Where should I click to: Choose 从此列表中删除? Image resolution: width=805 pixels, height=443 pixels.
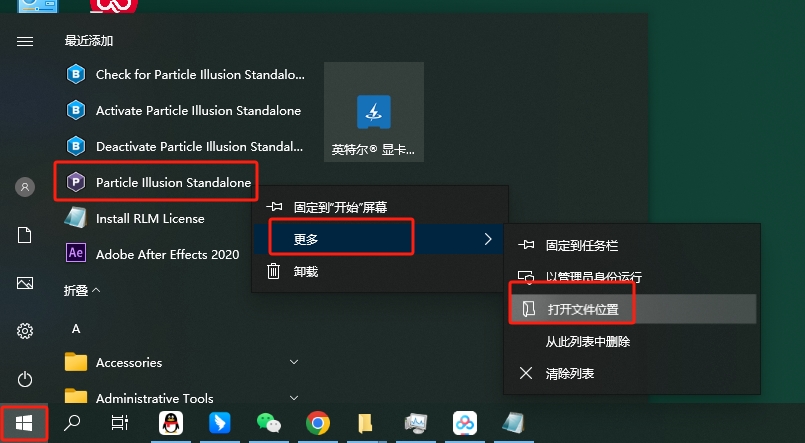pyautogui.click(x=631, y=341)
